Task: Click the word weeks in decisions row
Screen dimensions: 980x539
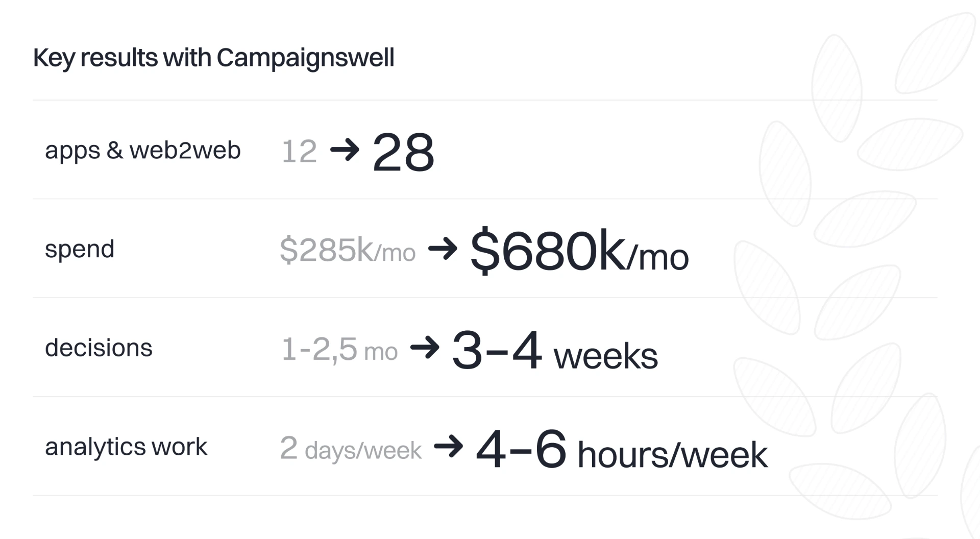Action: pos(606,356)
